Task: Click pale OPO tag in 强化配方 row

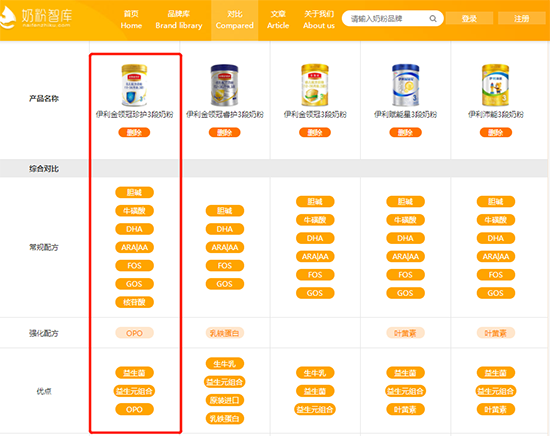Action: (134, 333)
